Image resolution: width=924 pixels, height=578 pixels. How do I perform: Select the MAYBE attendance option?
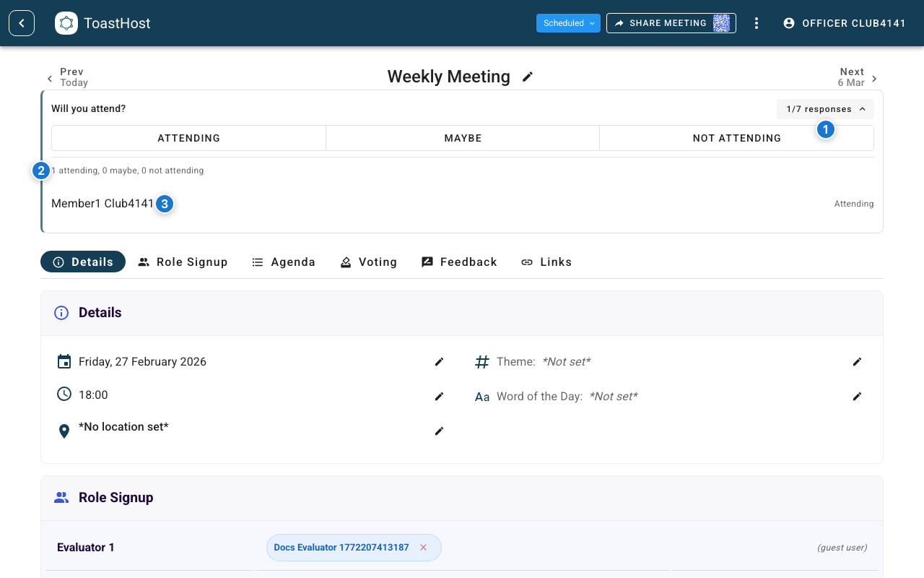coord(462,138)
